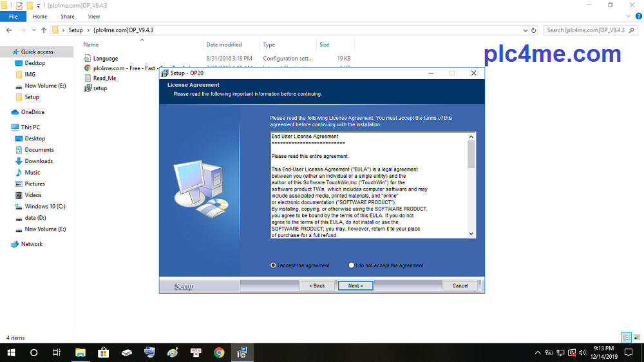Viewport: 644px width, 362px height.
Task: Select the Read_Me text file icon
Action: [x=88, y=78]
